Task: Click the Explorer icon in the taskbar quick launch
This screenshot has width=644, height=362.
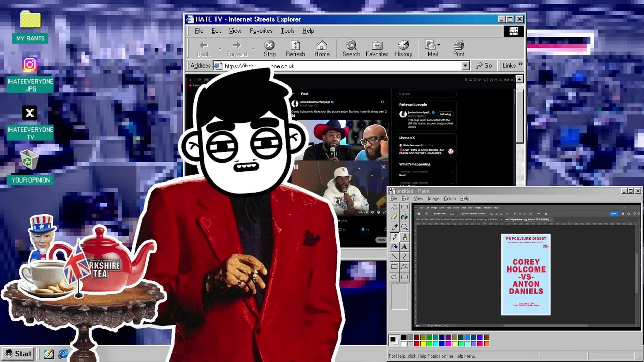Action: point(63,354)
